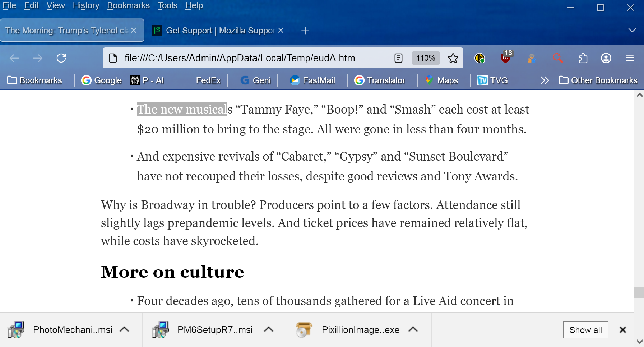The width and height of the screenshot is (644, 347).
Task: Open the View menu
Action: tap(56, 6)
